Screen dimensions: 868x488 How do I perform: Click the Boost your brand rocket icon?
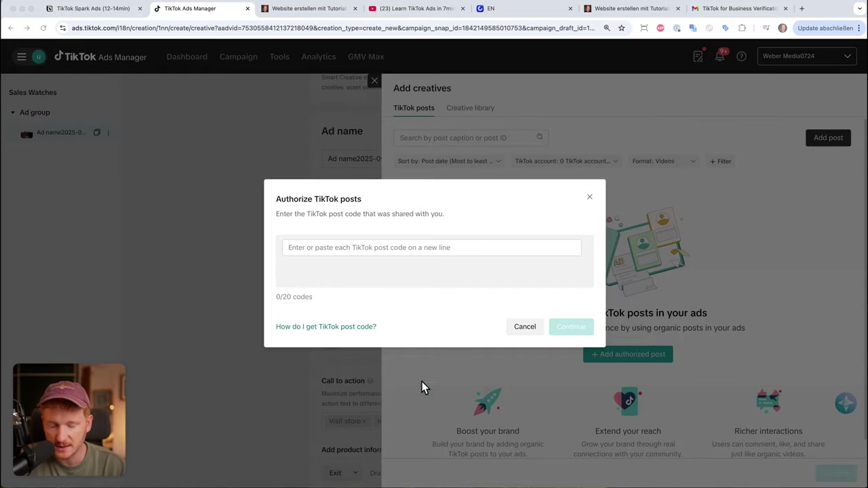[488, 401]
